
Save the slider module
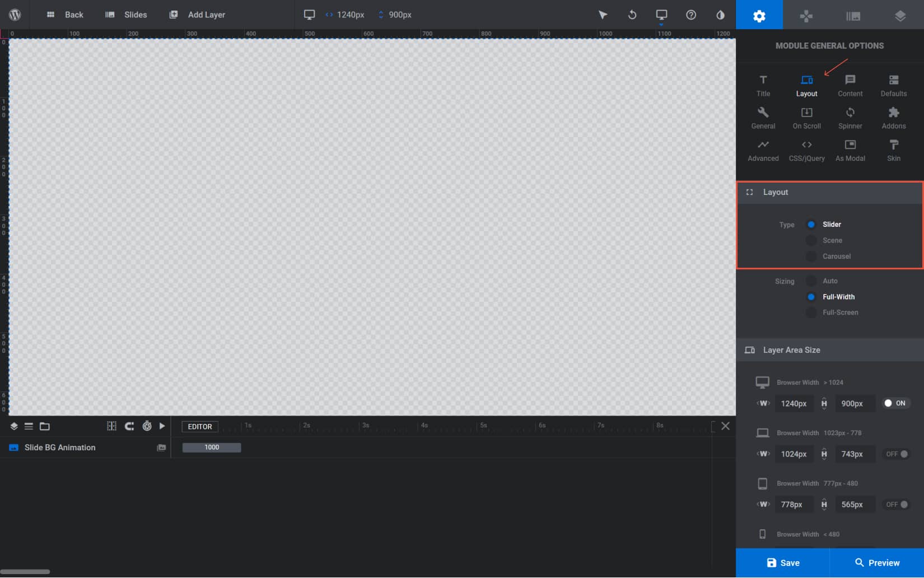(782, 562)
